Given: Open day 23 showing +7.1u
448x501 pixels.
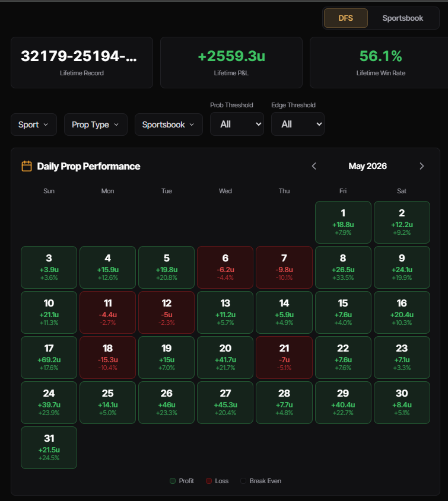Looking at the screenshot, I should tap(402, 358).
